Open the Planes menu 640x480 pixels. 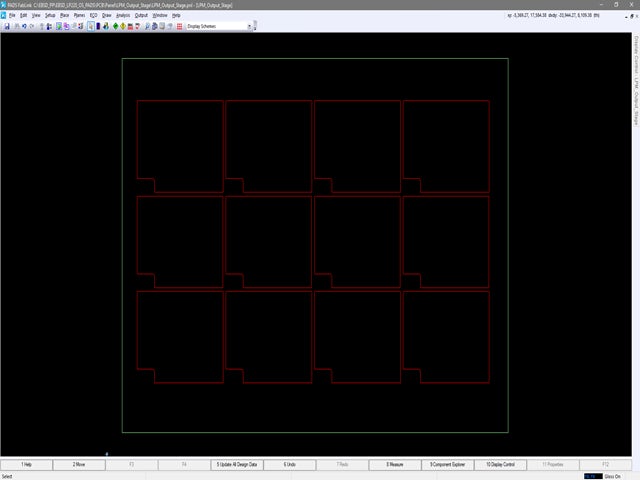(79, 16)
